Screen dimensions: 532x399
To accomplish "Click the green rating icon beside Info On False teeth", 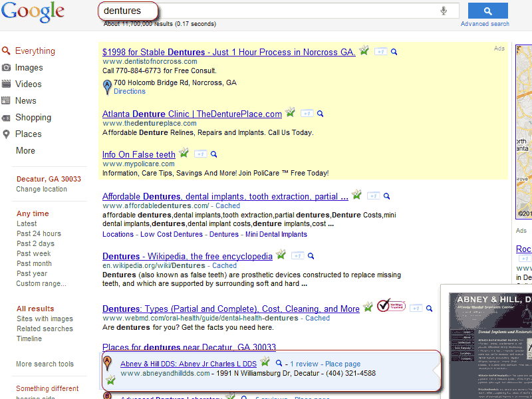I will pos(184,153).
